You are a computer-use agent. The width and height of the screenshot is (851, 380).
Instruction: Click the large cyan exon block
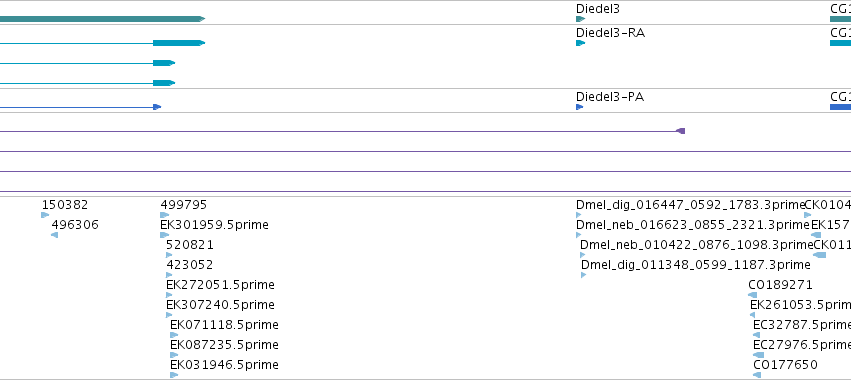[x=179, y=43]
